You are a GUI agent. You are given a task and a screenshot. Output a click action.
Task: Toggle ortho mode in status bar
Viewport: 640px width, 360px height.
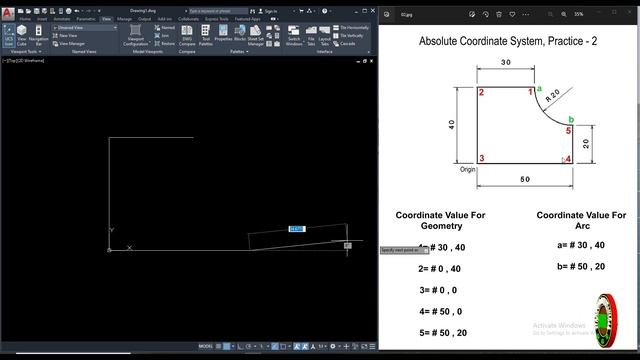(x=240, y=346)
